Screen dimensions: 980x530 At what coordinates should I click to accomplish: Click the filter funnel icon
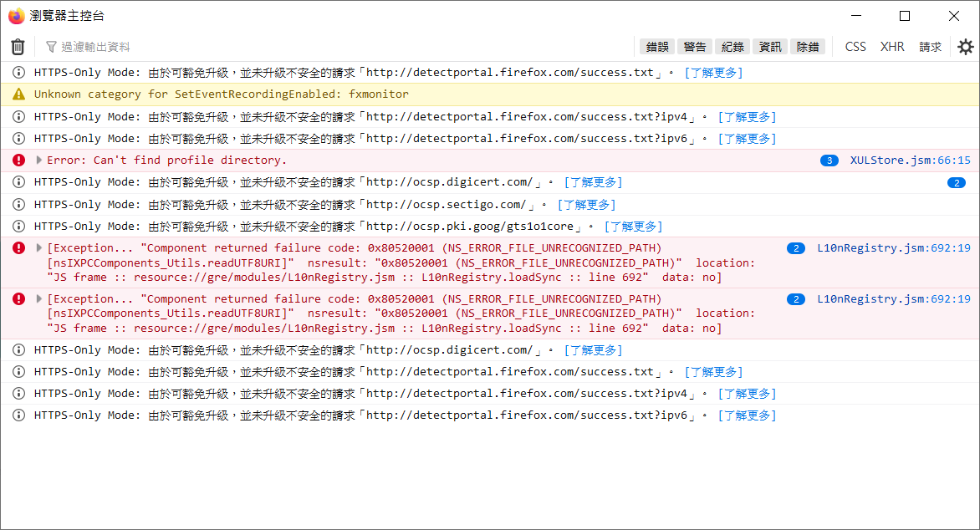(x=51, y=47)
